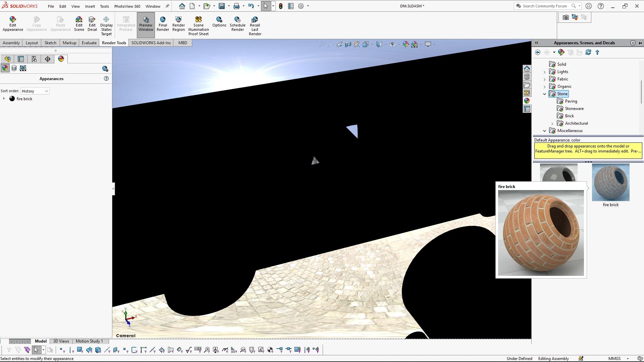Open the ConfigurationManager tab
The image size is (644, 362).
point(34,59)
